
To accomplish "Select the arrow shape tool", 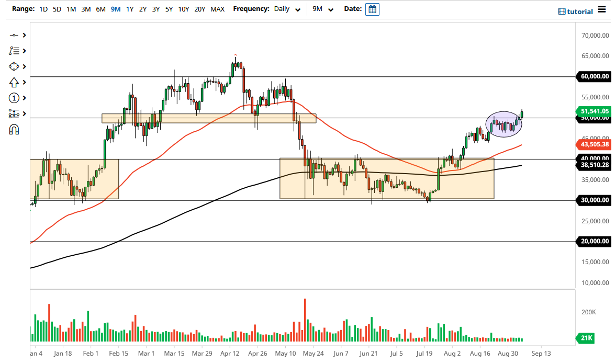I will 14,82.
